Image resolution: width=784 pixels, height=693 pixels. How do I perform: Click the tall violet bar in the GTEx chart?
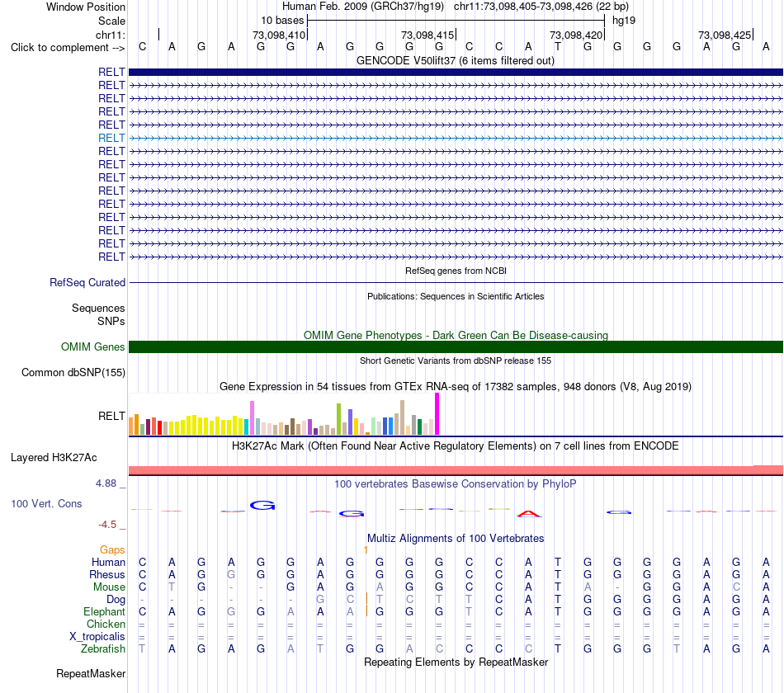pyautogui.click(x=252, y=418)
